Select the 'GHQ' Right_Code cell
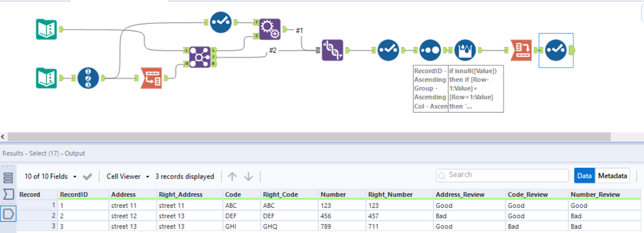This screenshot has width=644, height=233. (289, 226)
